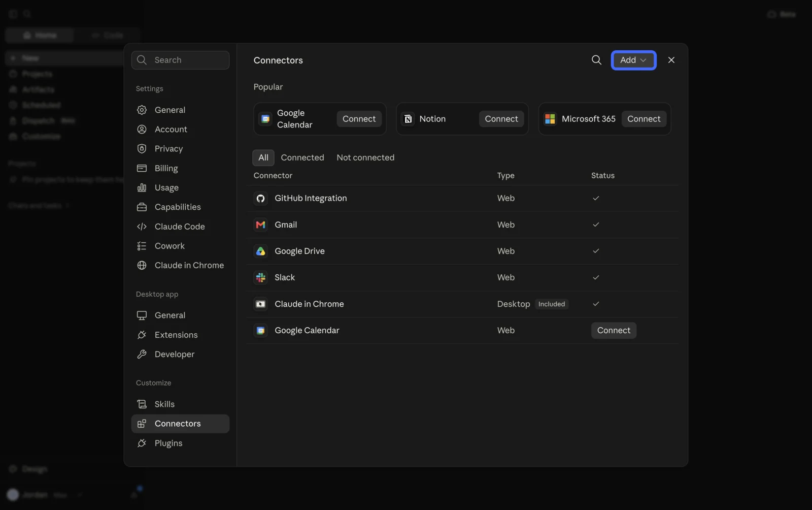Open the Google Drive connector row
The width and height of the screenshot is (812, 510).
(x=462, y=251)
